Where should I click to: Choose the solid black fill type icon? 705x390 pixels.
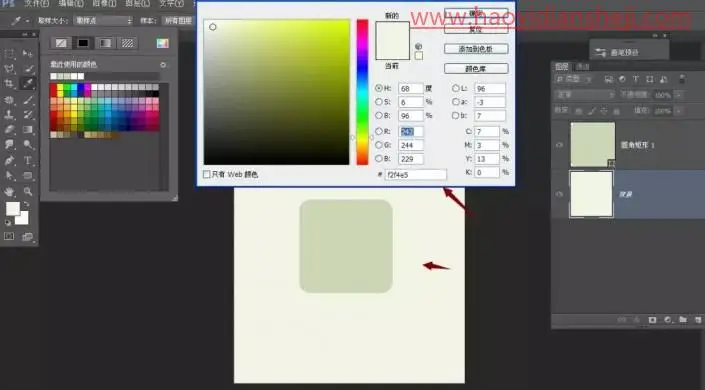pos(83,43)
